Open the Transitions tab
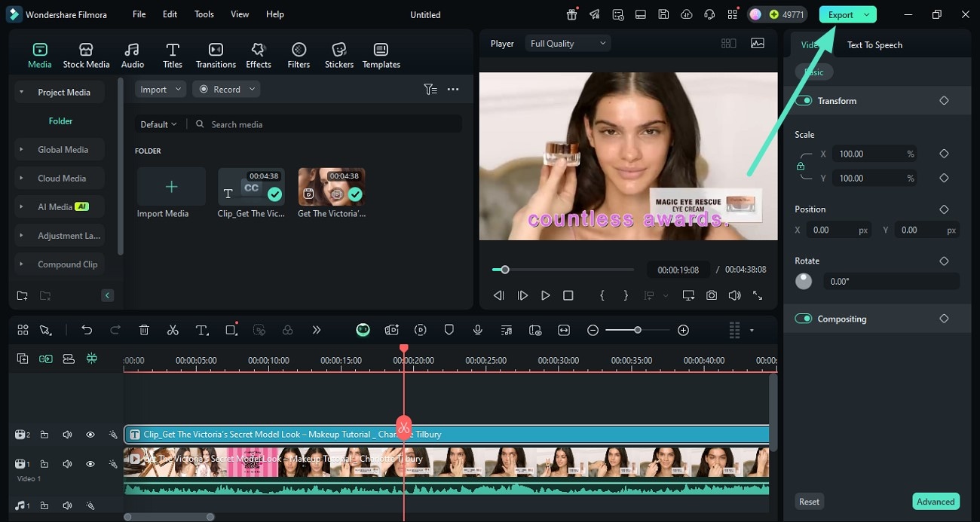The width and height of the screenshot is (980, 522). point(216,56)
